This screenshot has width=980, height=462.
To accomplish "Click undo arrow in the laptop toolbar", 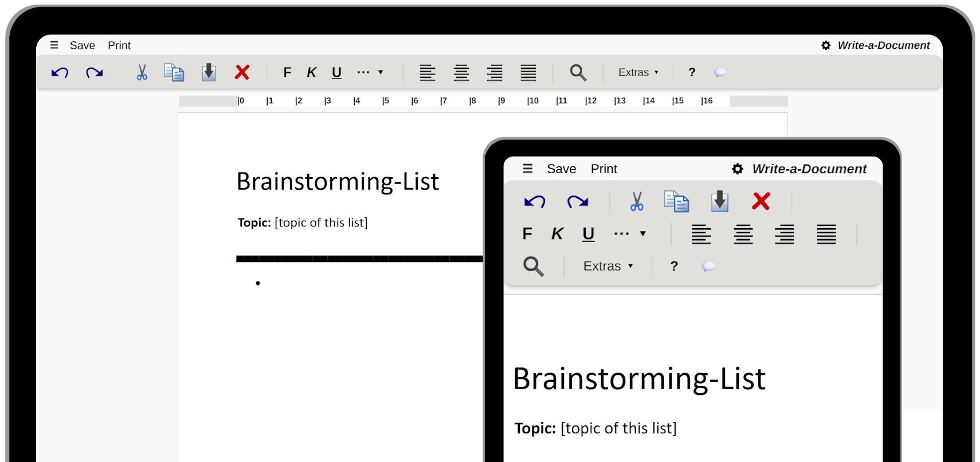I will (60, 72).
